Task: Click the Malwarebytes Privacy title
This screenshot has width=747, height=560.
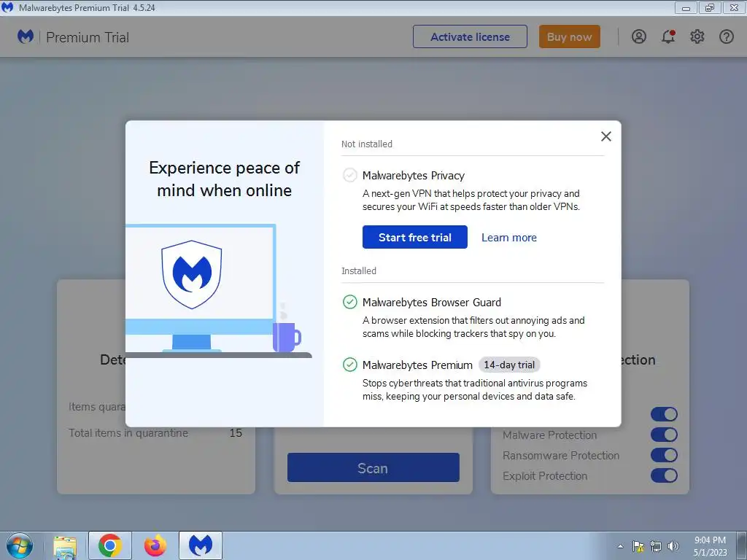Action: 413,176
